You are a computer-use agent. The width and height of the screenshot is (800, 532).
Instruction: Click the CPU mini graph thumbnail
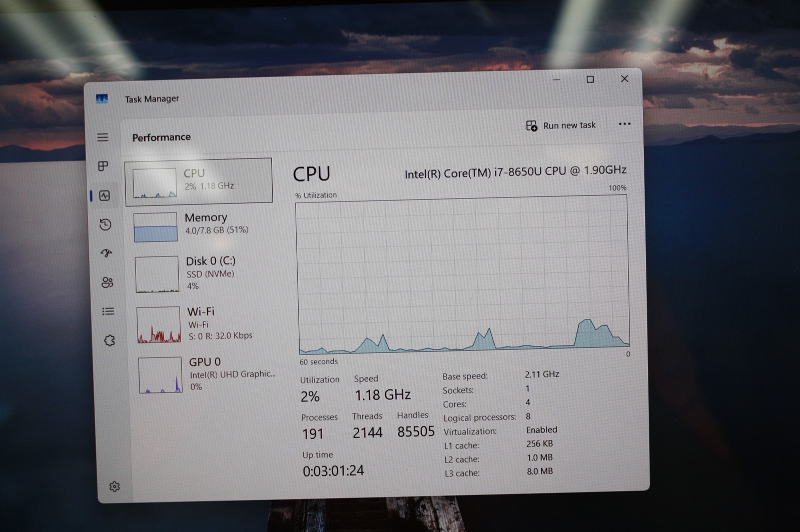(x=155, y=183)
